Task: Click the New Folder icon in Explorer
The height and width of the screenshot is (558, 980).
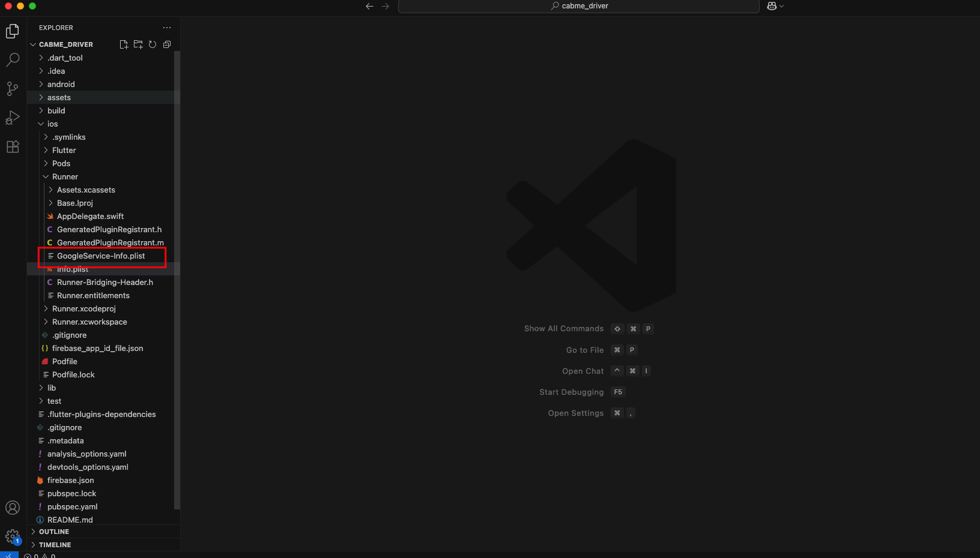Action: [x=138, y=44]
